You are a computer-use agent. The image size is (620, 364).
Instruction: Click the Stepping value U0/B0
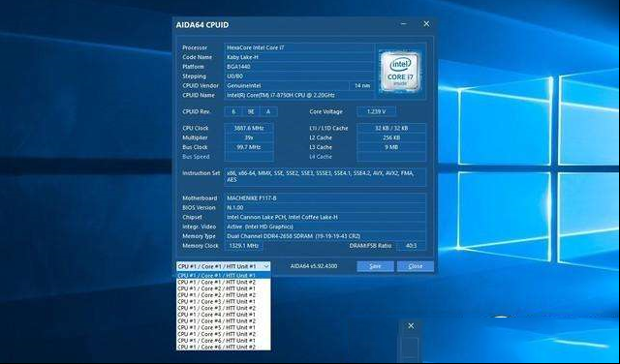click(x=299, y=76)
